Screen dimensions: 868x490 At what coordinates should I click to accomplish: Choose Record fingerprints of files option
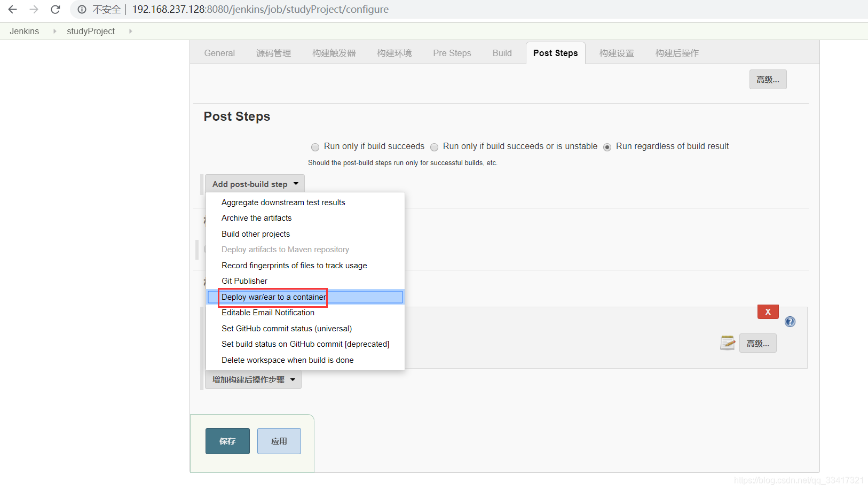point(305,266)
